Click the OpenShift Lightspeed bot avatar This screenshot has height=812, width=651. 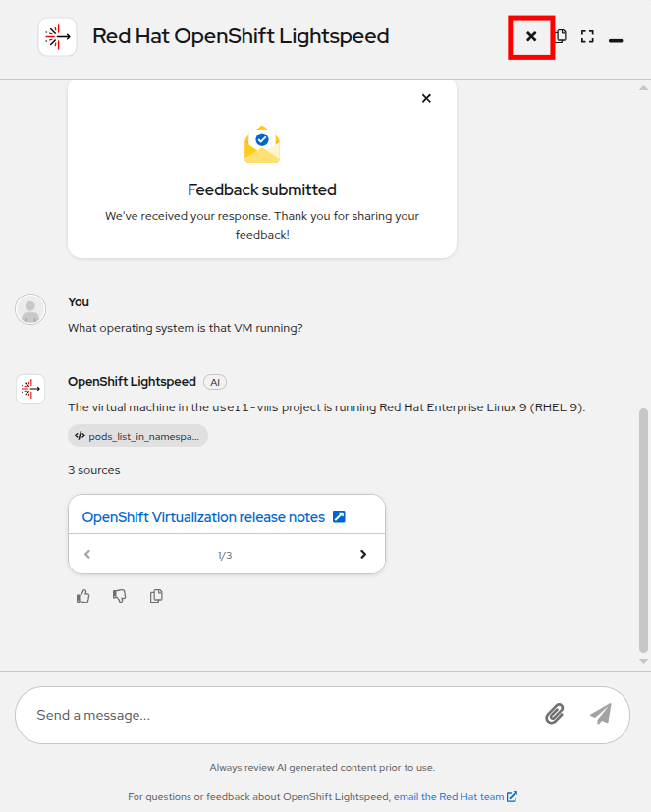(x=31, y=389)
